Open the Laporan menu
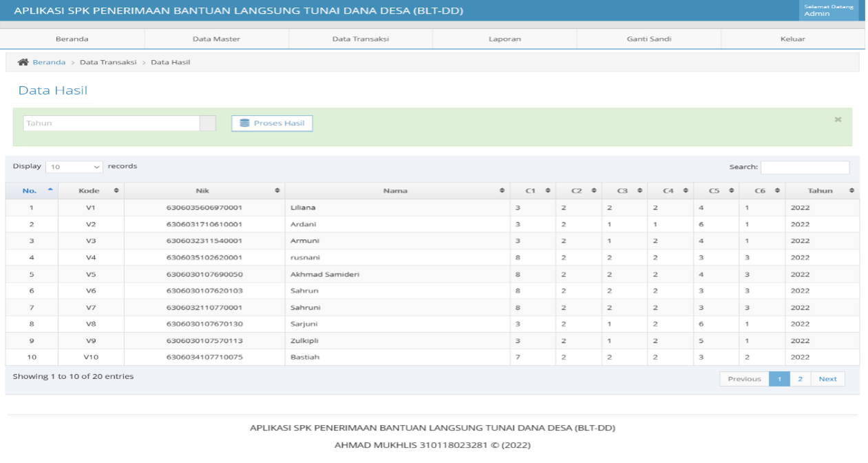This screenshot has width=868, height=463. click(505, 39)
